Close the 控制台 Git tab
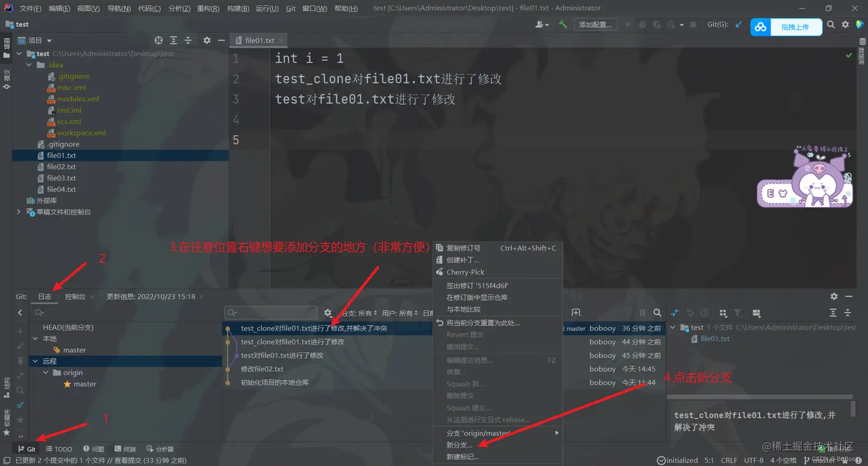 click(x=92, y=296)
